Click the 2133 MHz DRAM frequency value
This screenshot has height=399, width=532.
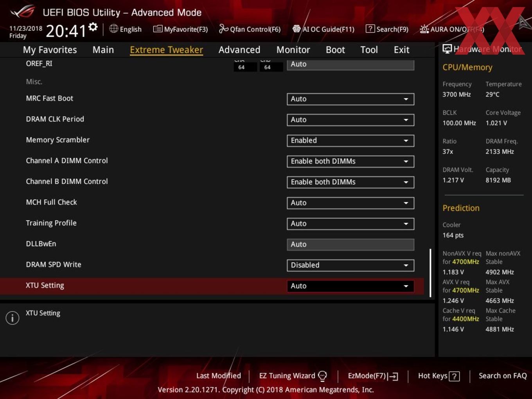500,151
